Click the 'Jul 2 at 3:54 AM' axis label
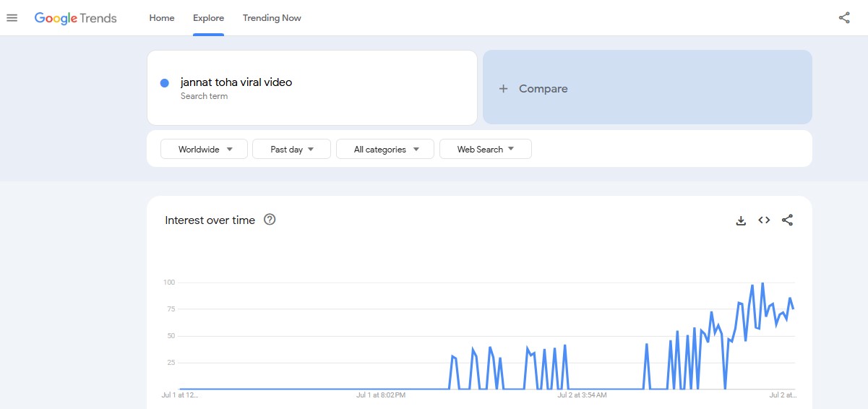868x409 pixels. click(x=582, y=395)
